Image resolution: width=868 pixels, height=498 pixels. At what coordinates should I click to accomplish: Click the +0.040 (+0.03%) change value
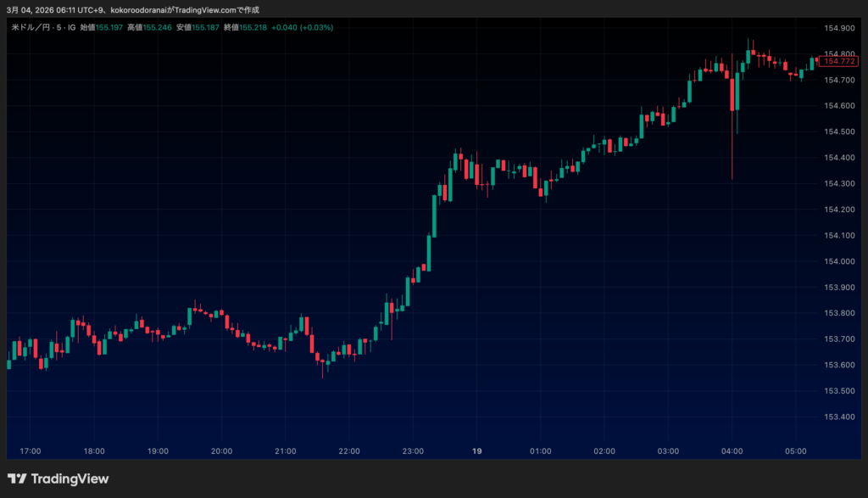click(303, 28)
